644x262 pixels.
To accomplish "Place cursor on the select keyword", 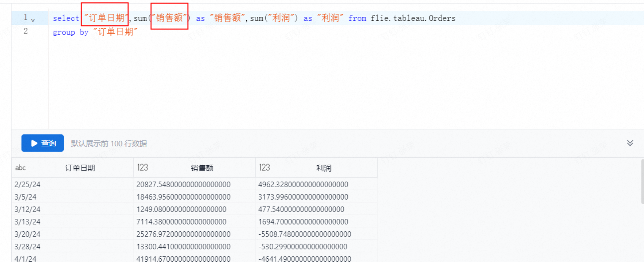I will click(66, 18).
